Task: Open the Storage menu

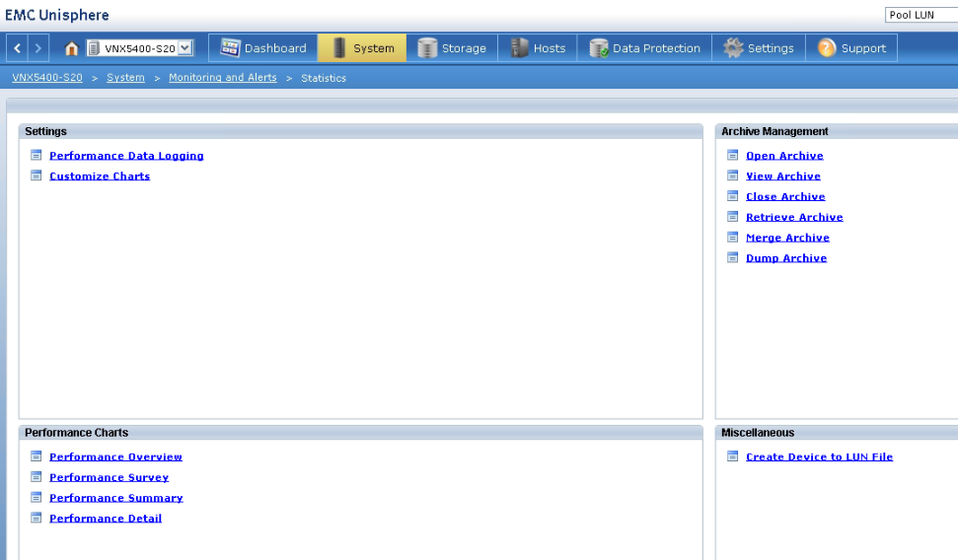Action: [x=452, y=48]
